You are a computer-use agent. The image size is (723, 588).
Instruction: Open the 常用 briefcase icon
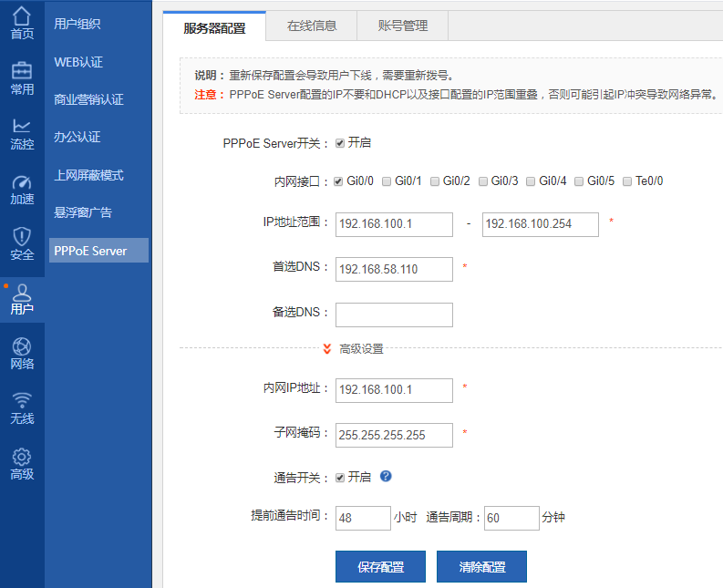point(22,72)
